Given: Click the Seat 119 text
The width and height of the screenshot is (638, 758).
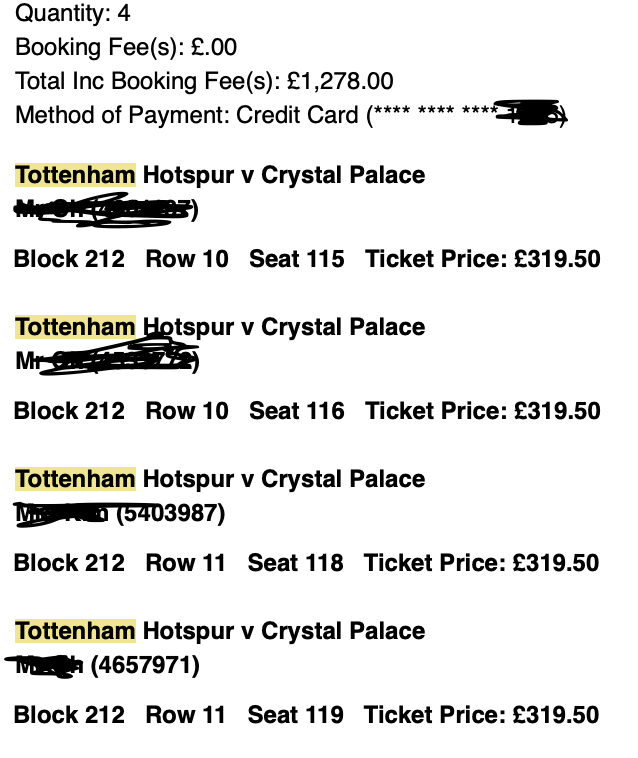Looking at the screenshot, I should (295, 714).
